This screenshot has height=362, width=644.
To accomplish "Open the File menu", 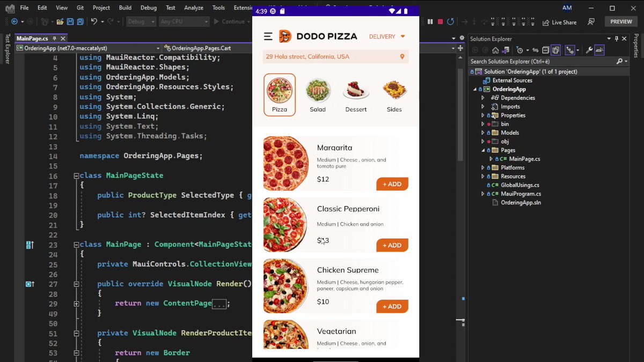I will (25, 8).
